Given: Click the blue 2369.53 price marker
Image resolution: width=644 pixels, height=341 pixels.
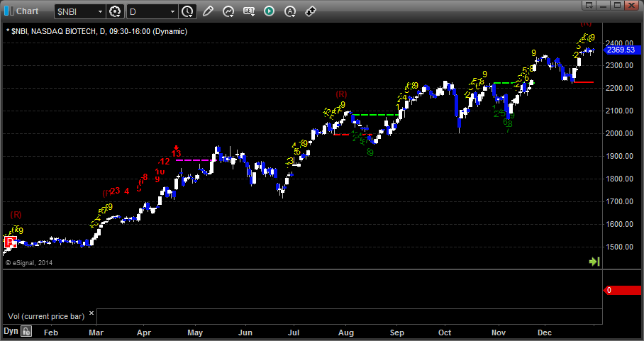Looking at the screenshot, I should coord(621,50).
